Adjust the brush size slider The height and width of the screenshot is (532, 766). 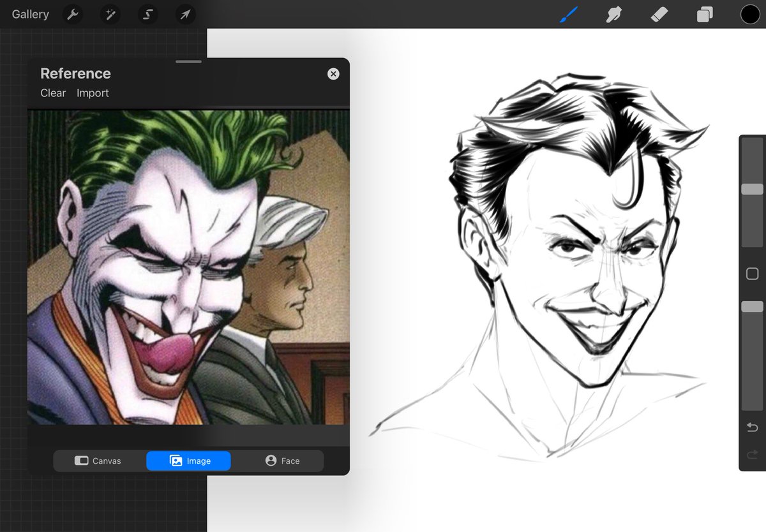coord(752,189)
